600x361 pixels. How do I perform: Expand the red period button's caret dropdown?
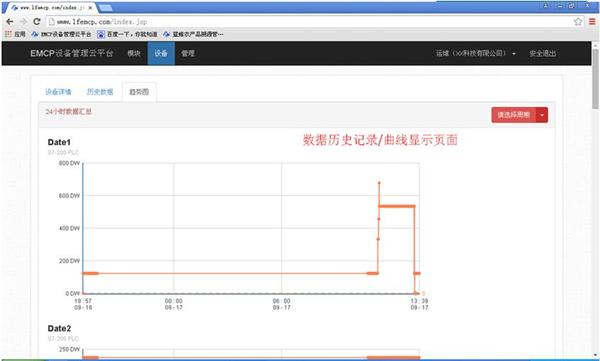pyautogui.click(x=542, y=115)
